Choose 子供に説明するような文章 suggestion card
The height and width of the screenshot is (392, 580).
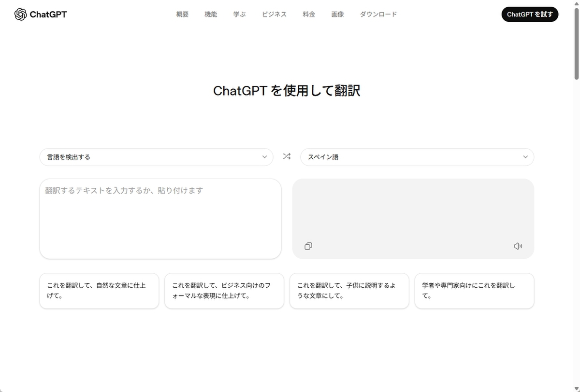pyautogui.click(x=349, y=291)
